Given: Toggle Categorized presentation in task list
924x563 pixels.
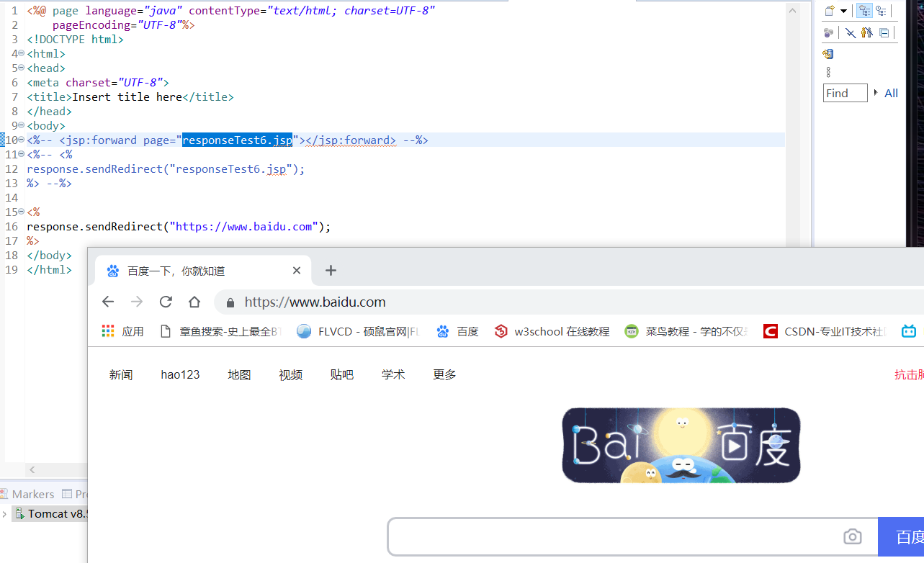Looking at the screenshot, I should (x=864, y=11).
